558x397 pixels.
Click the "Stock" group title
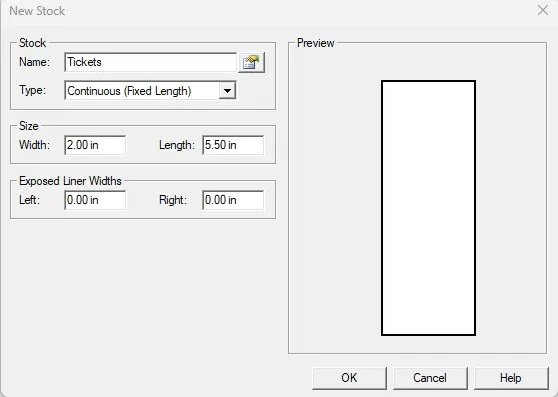pyautogui.click(x=32, y=43)
